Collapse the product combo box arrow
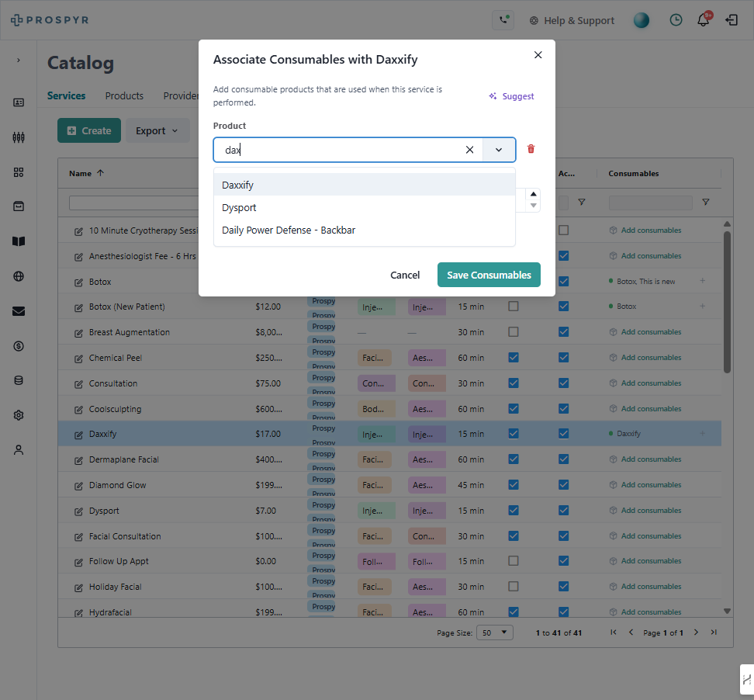The height and width of the screenshot is (700, 754). tap(499, 150)
